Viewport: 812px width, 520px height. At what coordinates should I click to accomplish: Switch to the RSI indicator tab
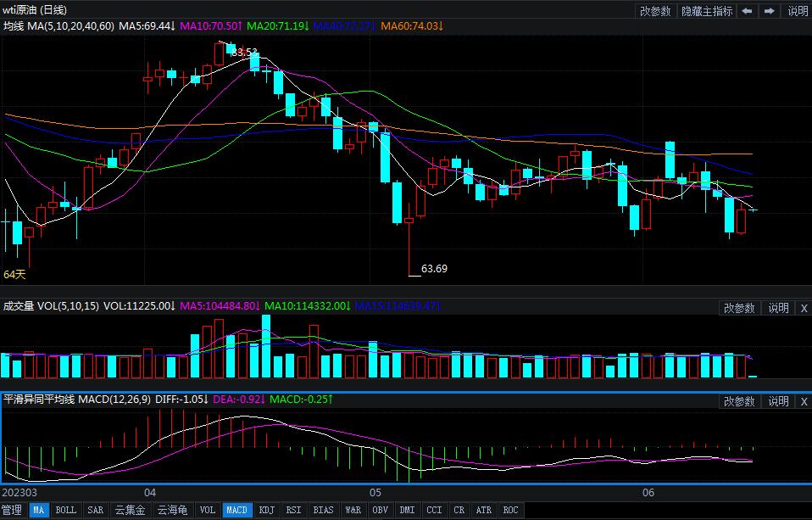(294, 510)
